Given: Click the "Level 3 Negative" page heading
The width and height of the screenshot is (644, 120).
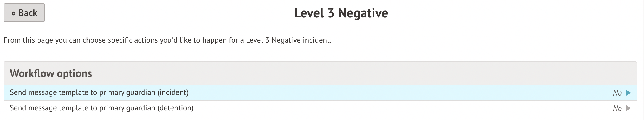Looking at the screenshot, I should 341,13.
